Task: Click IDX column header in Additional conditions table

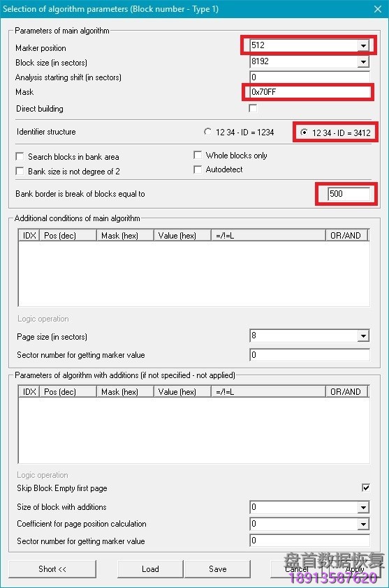Action: pos(29,236)
